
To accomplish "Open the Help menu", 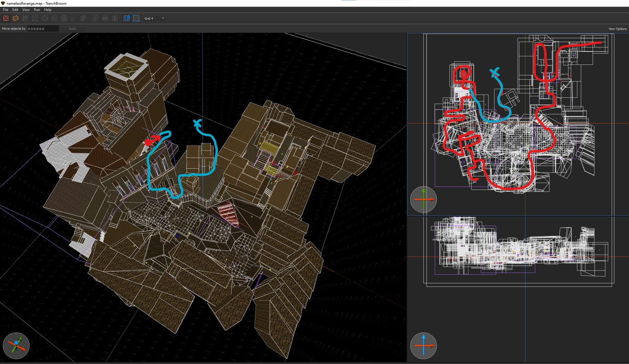I will pyautogui.click(x=48, y=10).
